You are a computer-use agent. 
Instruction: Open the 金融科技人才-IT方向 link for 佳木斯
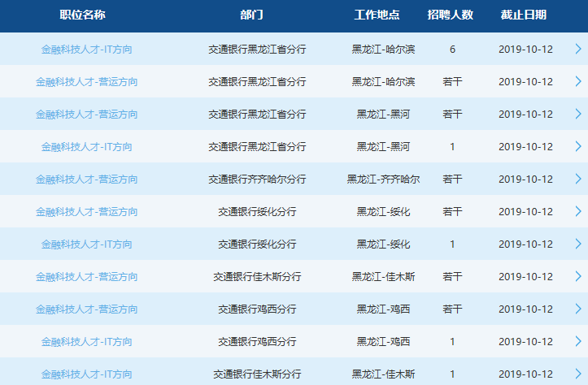click(87, 374)
